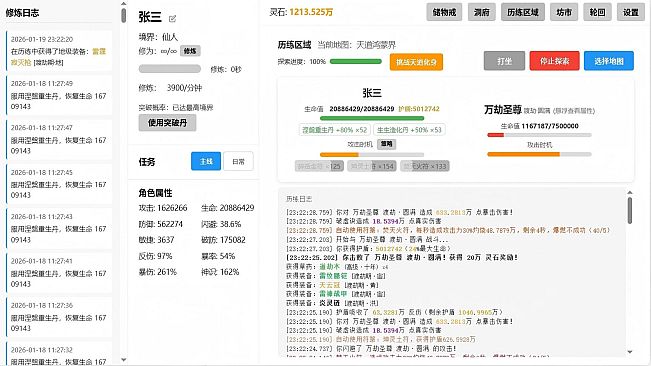Open the 洞府 cave dwelling tab
651x366 pixels.
[x=482, y=12]
